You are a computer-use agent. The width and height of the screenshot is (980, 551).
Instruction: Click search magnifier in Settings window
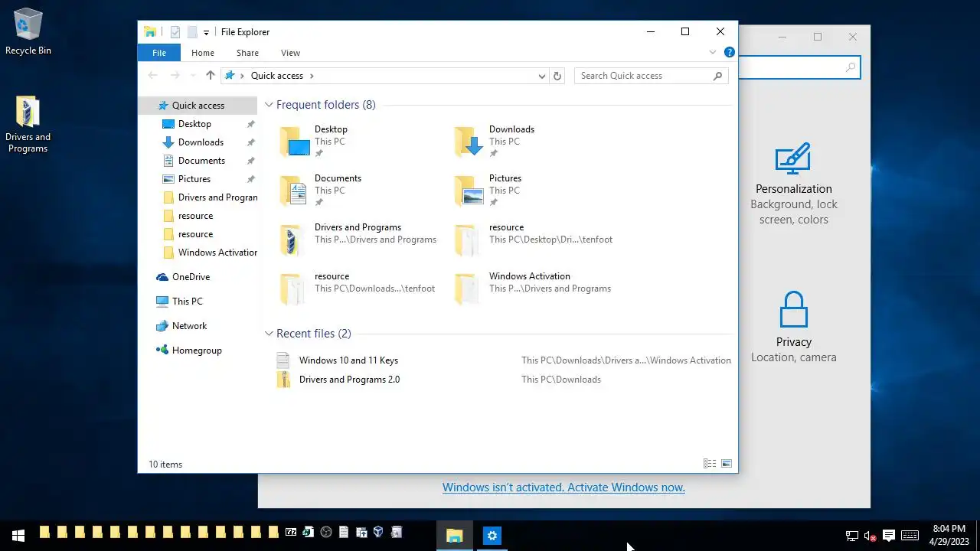pos(851,67)
